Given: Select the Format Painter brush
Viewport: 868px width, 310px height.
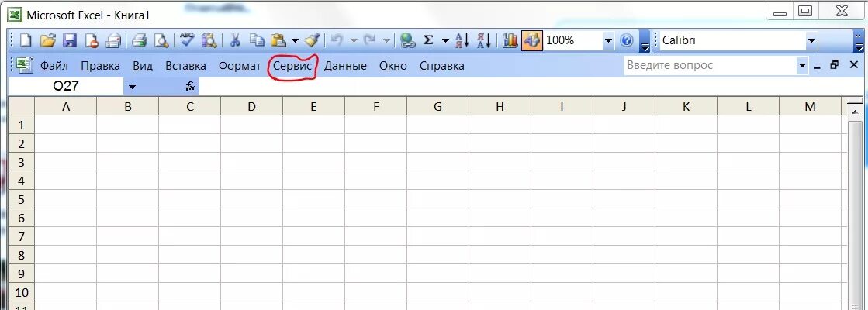Looking at the screenshot, I should pyautogui.click(x=312, y=40).
